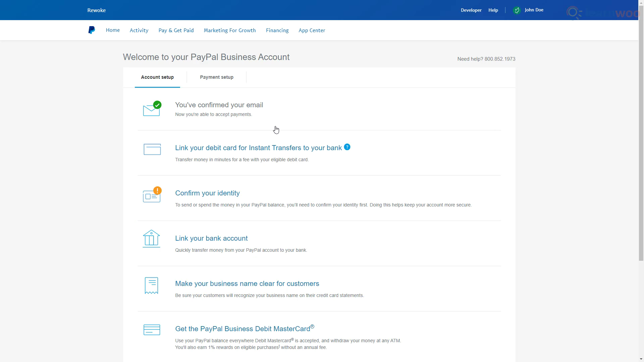
Task: Open the Home menu item
Action: tap(113, 30)
